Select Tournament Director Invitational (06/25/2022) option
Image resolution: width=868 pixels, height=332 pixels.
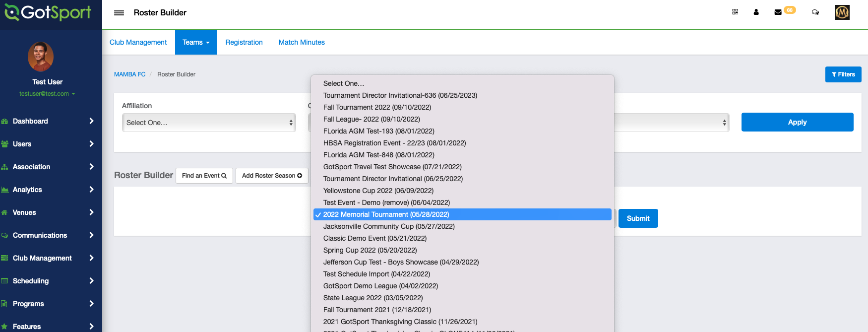[462, 179]
